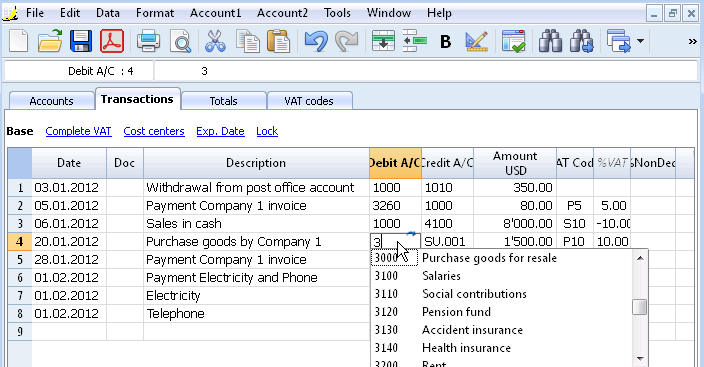Choose 3000 Purchase goods for resale

click(502, 258)
